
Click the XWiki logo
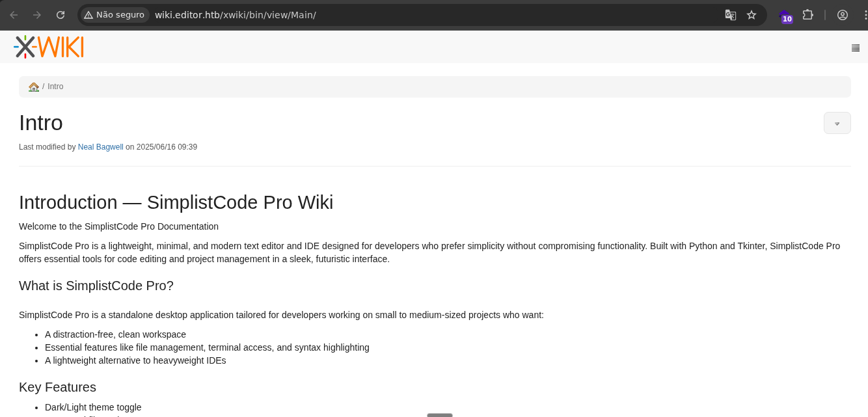click(49, 47)
